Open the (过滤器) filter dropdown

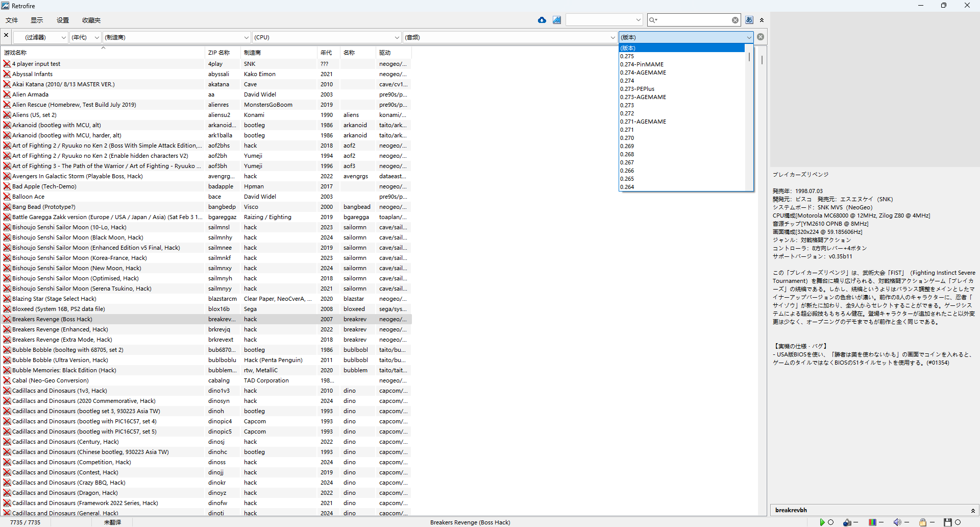40,37
